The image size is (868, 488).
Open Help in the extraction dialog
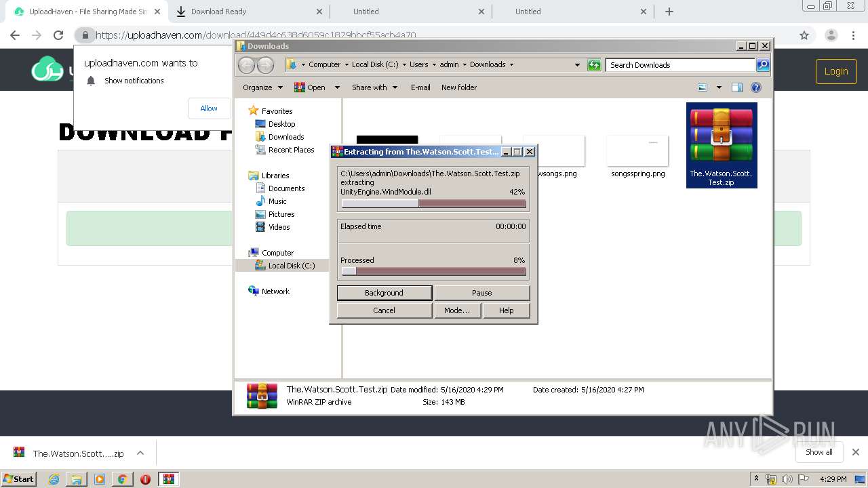506,310
